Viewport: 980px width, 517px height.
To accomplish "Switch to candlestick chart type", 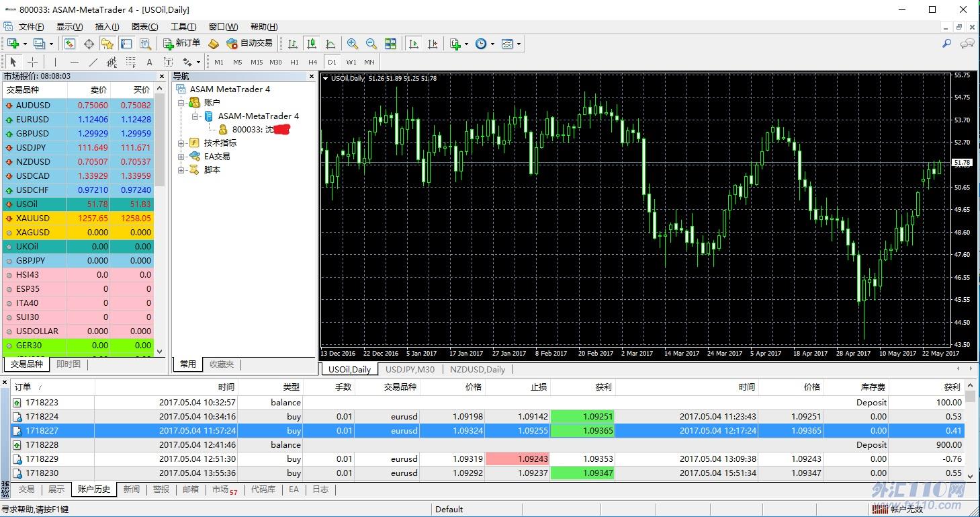I will click(312, 44).
